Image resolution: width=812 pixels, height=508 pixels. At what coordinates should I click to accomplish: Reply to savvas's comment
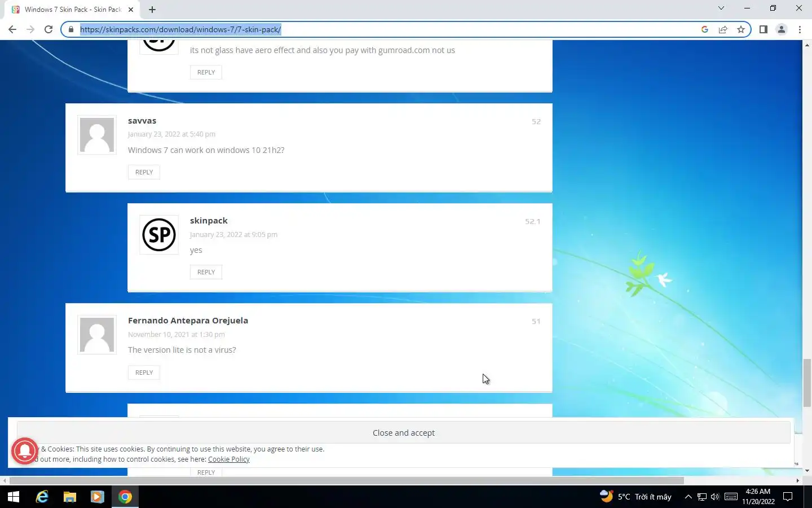click(x=144, y=172)
